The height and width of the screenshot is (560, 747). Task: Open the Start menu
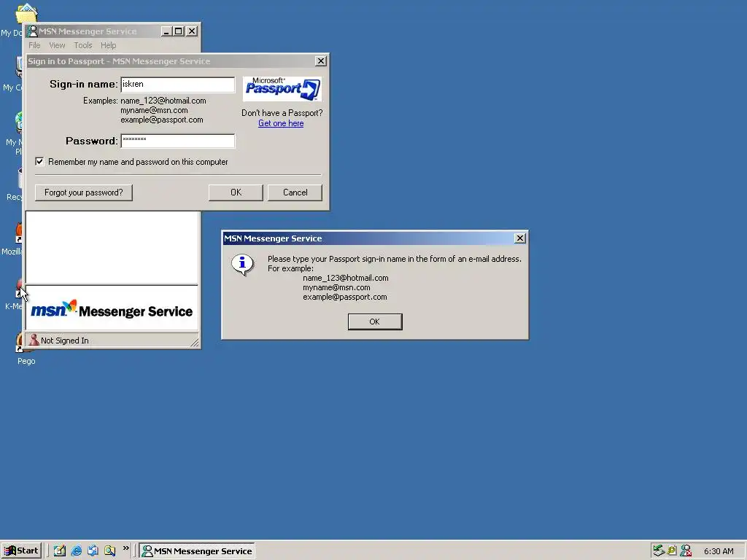click(21, 551)
